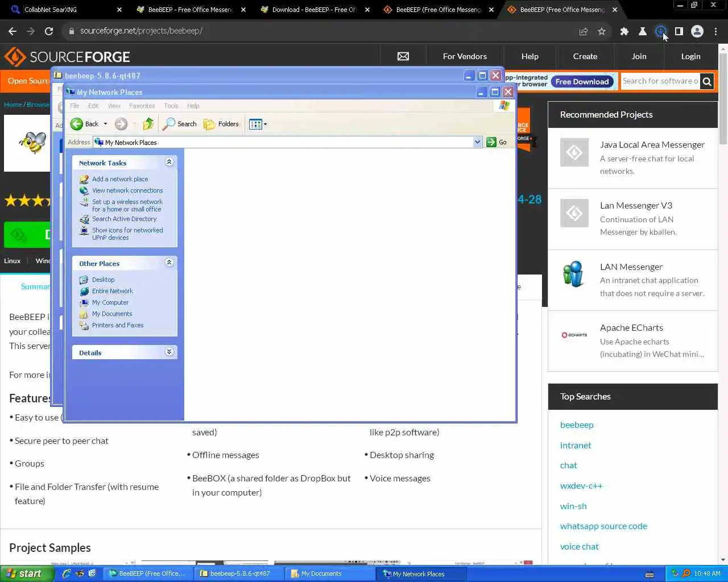Screen dimensions: 728x582
Task: Open the Edit menu in My Network Places
Action: (93, 106)
